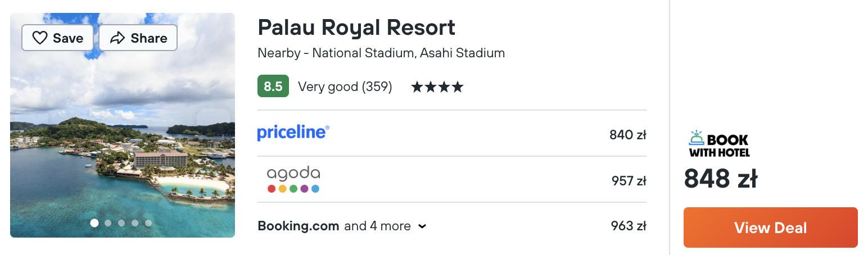Select the Booking.com 963 zł offer
The width and height of the screenshot is (868, 255).
click(x=629, y=226)
